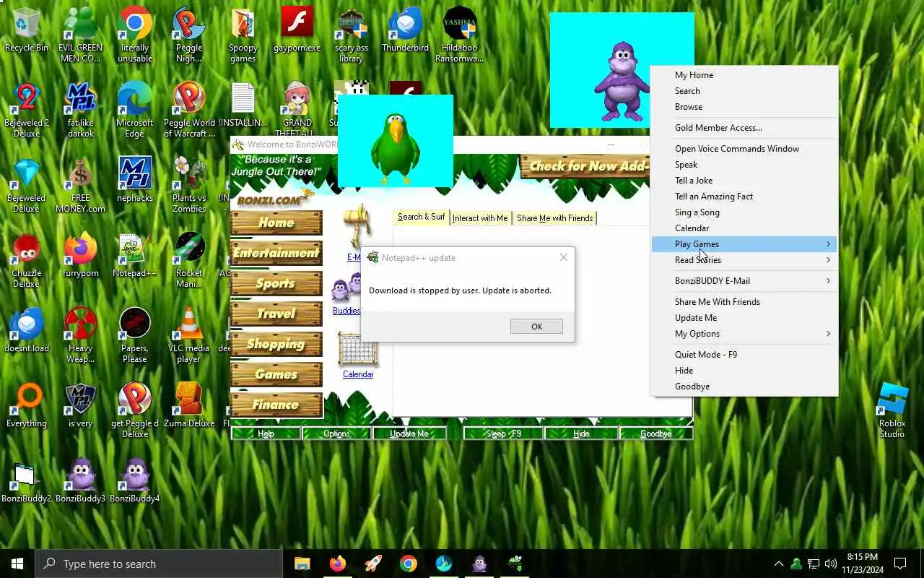This screenshot has height=578, width=924.
Task: Click the Check for New Add-ons banner
Action: click(x=586, y=167)
